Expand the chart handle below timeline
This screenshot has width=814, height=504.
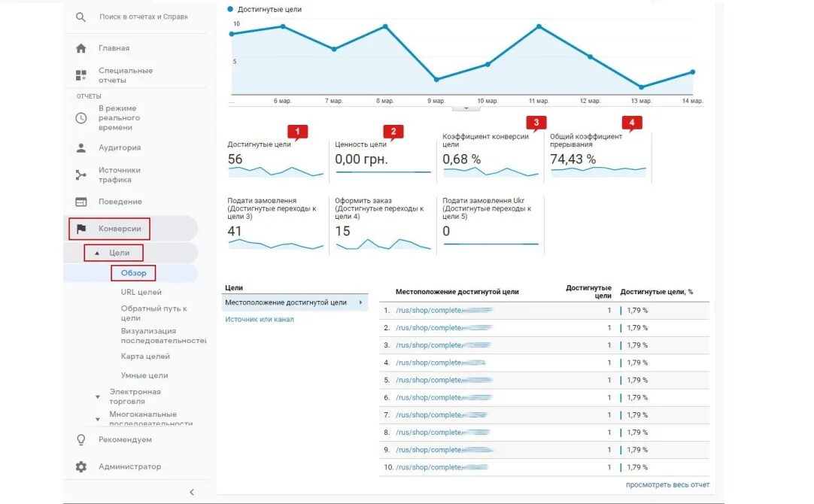click(x=466, y=108)
